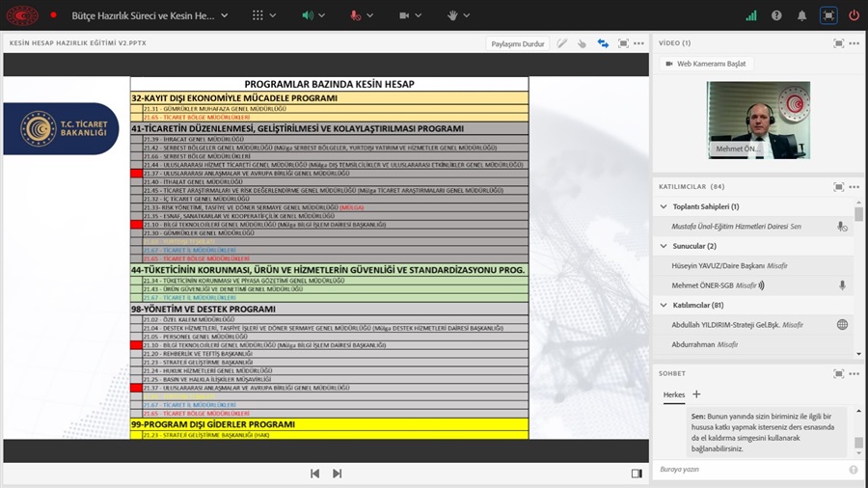Viewport: 868px width, 488px height.
Task: Collapse the Sunucular (2) group
Action: point(664,246)
